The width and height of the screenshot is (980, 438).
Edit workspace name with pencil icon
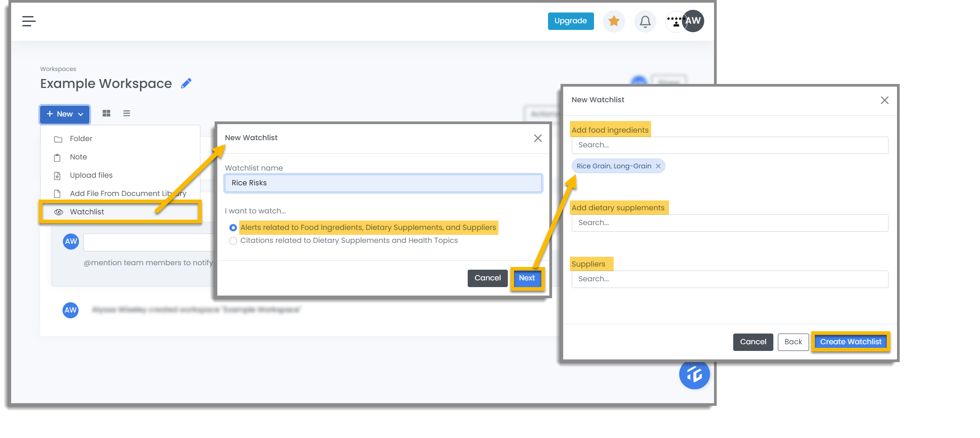click(186, 83)
